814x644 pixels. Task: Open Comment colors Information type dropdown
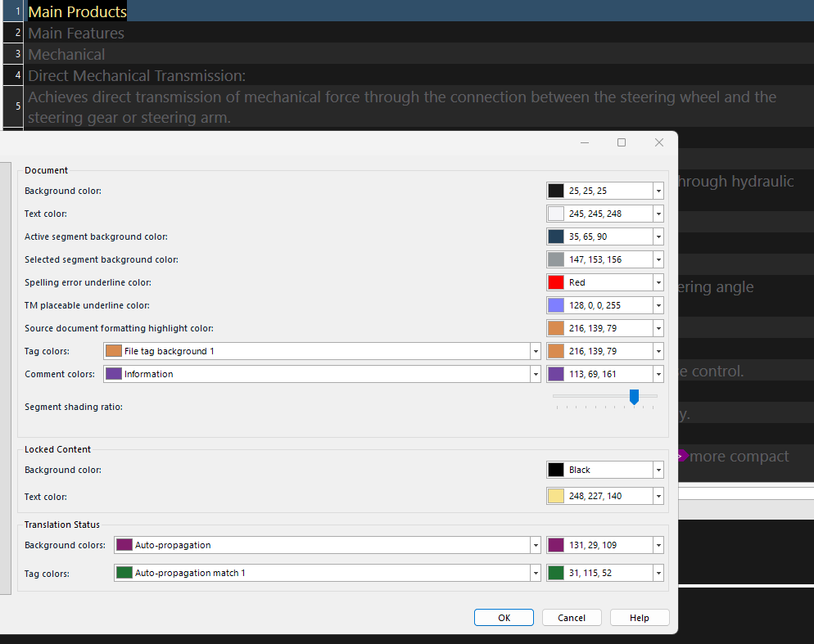(536, 374)
